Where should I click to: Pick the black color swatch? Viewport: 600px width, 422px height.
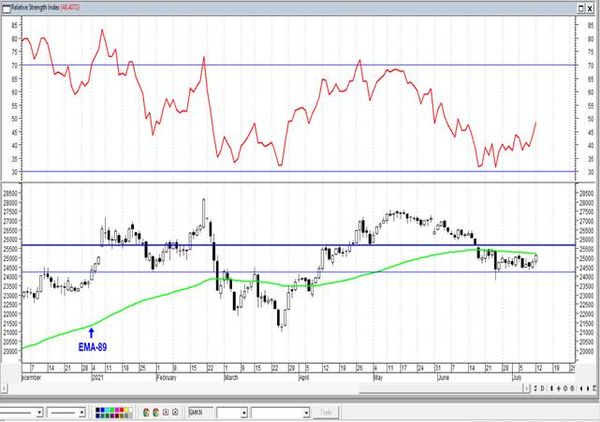click(x=98, y=409)
